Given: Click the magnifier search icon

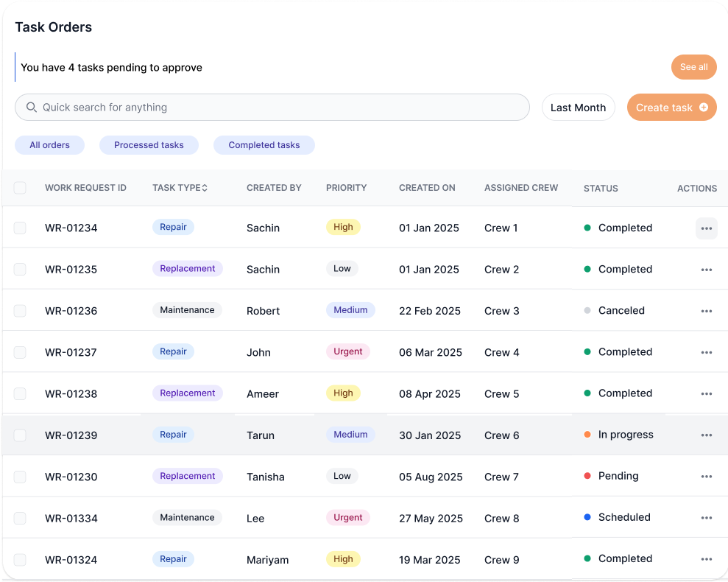Looking at the screenshot, I should click(x=31, y=108).
